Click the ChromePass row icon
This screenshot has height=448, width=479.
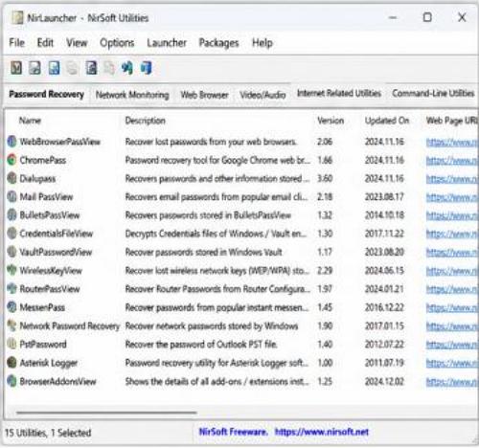11,160
